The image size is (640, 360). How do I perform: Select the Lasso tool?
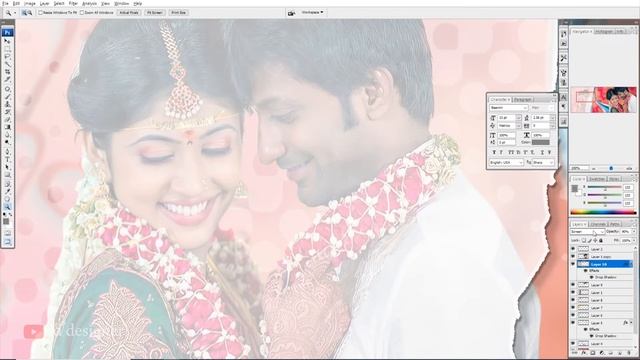7,57
